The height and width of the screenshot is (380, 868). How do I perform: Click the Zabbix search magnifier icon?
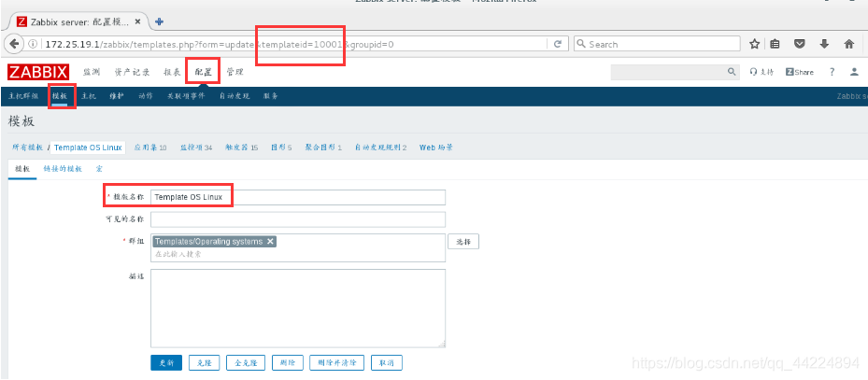click(732, 72)
